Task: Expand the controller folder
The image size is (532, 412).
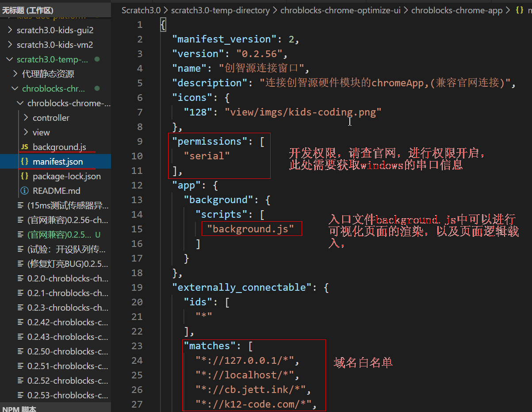Action: [27, 117]
